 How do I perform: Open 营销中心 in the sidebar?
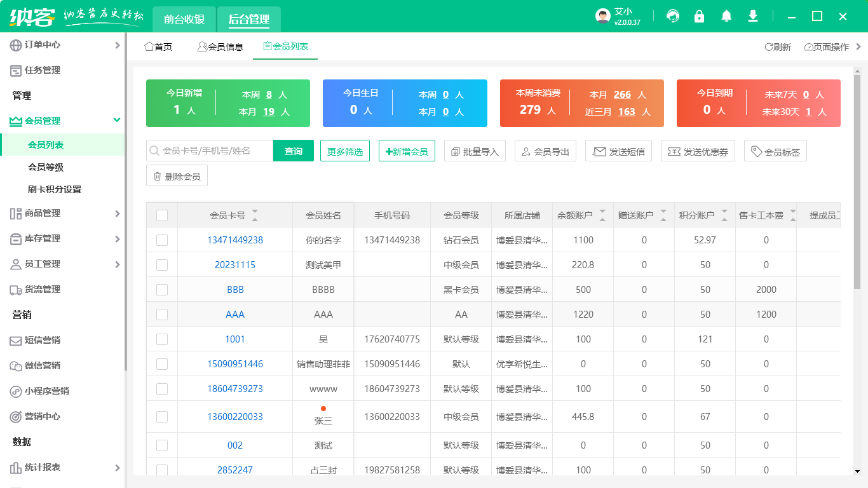pos(43,416)
